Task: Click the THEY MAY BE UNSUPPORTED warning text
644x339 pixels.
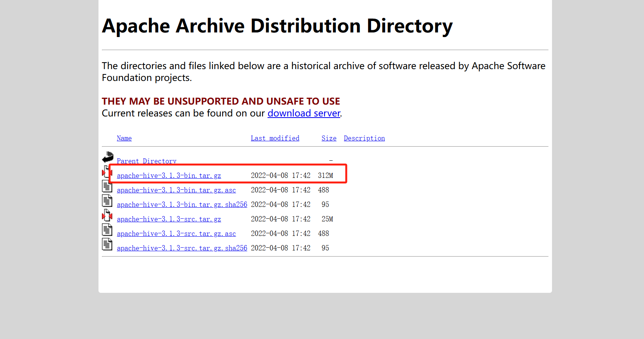Action: click(221, 101)
